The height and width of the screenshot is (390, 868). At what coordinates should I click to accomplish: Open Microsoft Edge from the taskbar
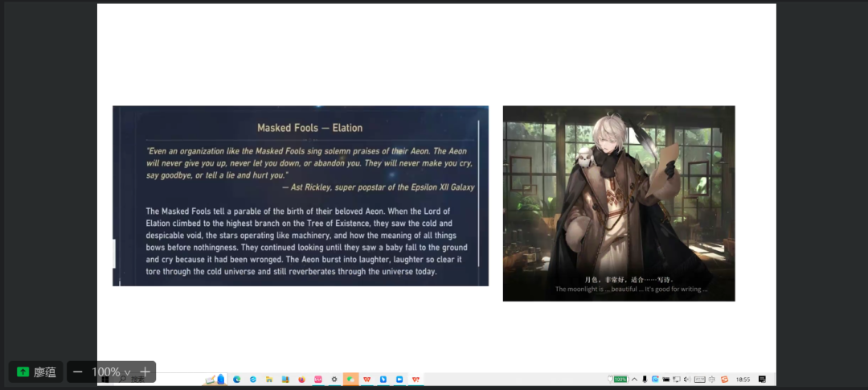coord(237,380)
